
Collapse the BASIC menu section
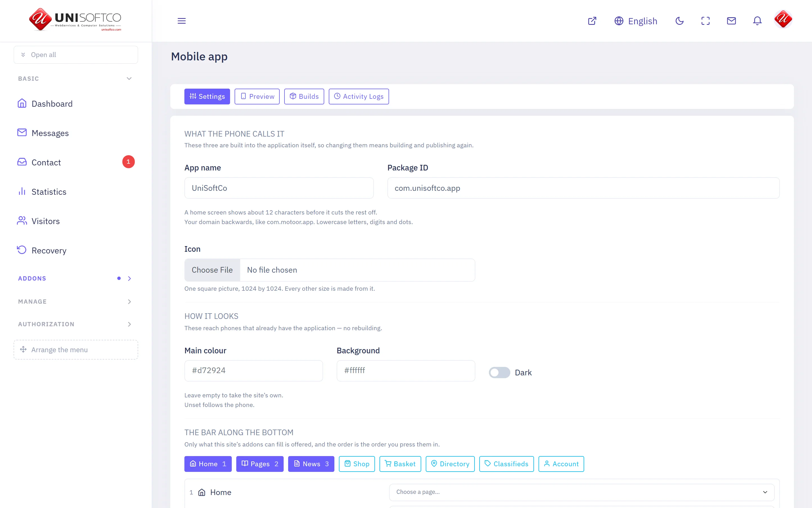click(76, 79)
